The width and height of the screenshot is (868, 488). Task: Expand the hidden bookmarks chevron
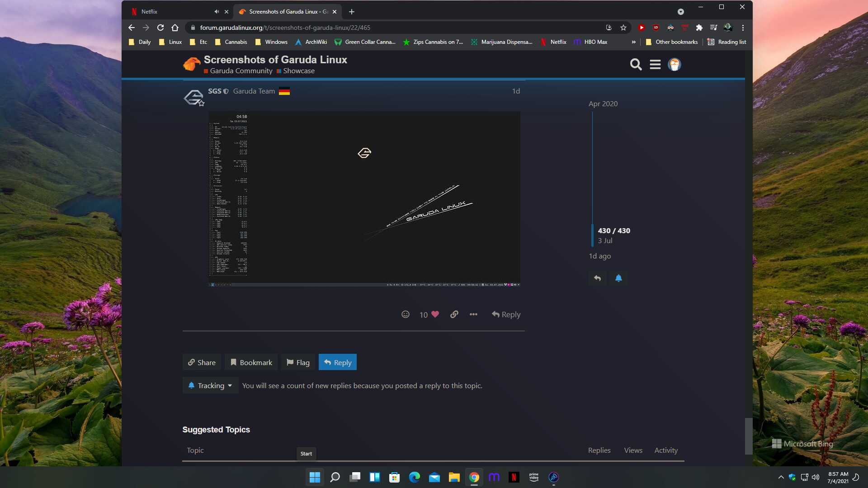point(633,42)
